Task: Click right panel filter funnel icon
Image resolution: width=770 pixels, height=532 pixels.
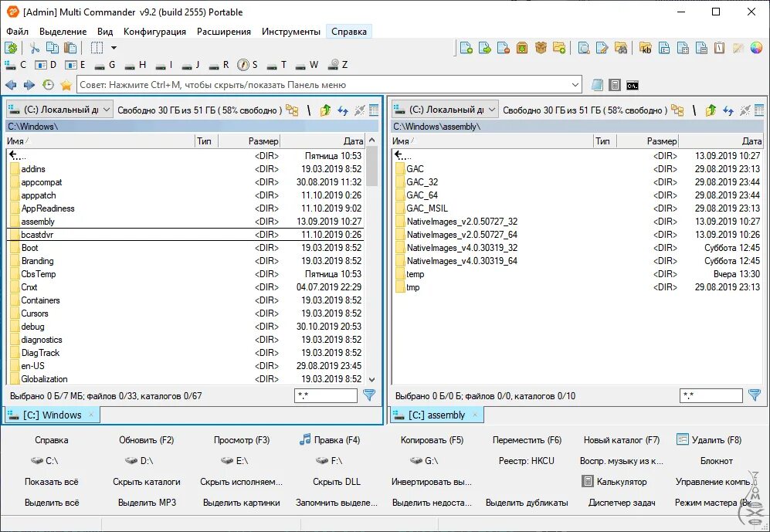Action: click(755, 395)
